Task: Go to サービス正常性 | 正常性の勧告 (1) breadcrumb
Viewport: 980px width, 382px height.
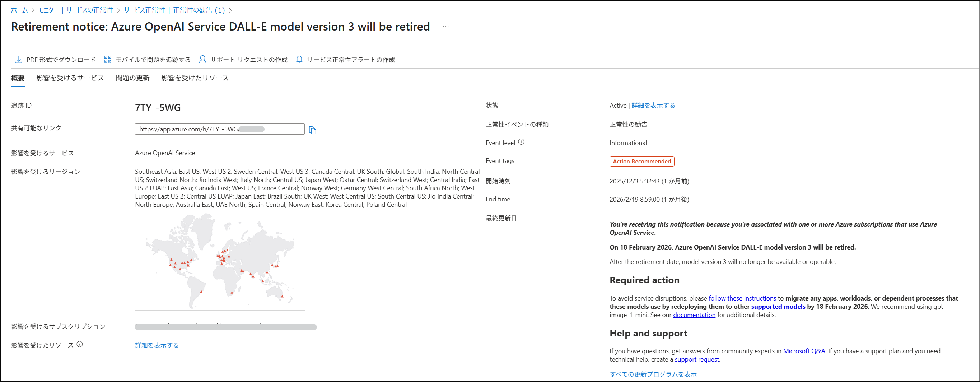Action: tap(174, 10)
